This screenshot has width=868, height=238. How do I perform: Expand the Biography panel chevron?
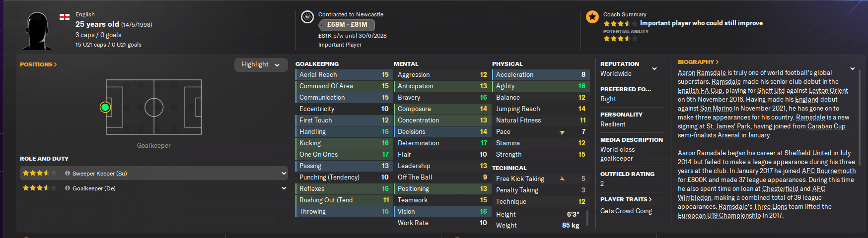[852, 68]
